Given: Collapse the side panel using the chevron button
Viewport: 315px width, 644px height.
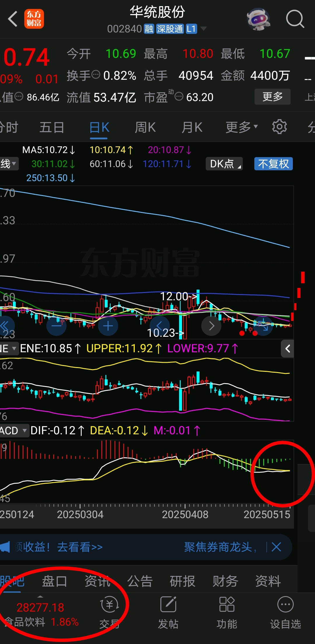Looking at the screenshot, I should coord(288,348).
